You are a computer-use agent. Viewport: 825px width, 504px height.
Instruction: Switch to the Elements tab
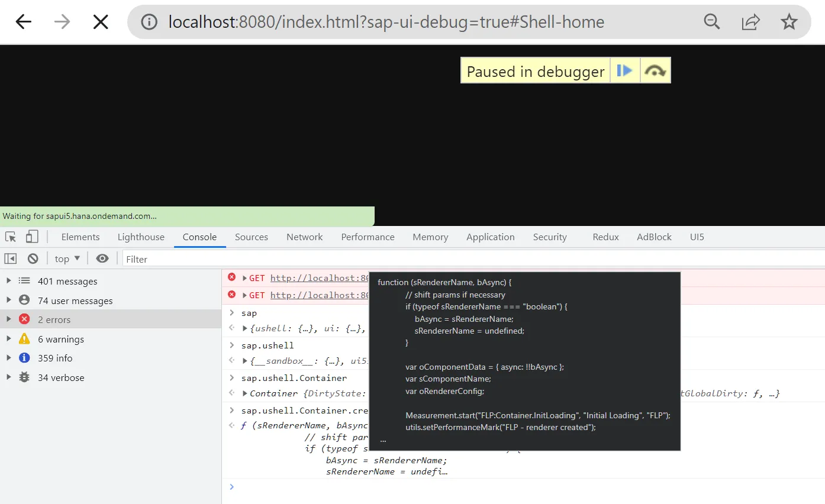point(80,237)
